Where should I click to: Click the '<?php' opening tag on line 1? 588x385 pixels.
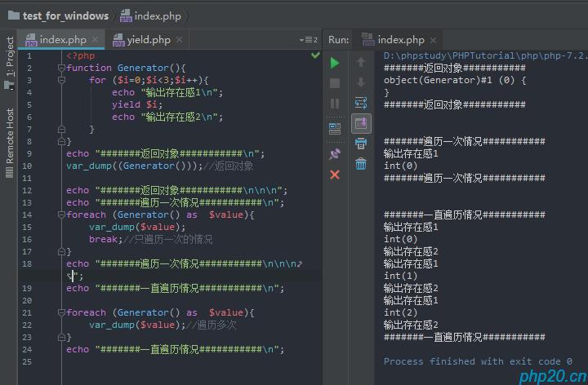tap(80, 55)
